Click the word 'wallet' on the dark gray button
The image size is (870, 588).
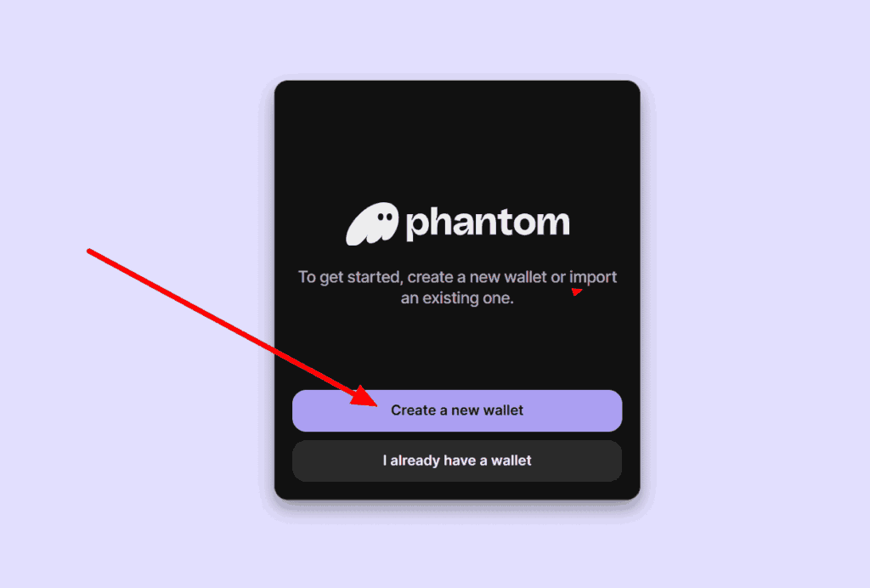click(511, 461)
